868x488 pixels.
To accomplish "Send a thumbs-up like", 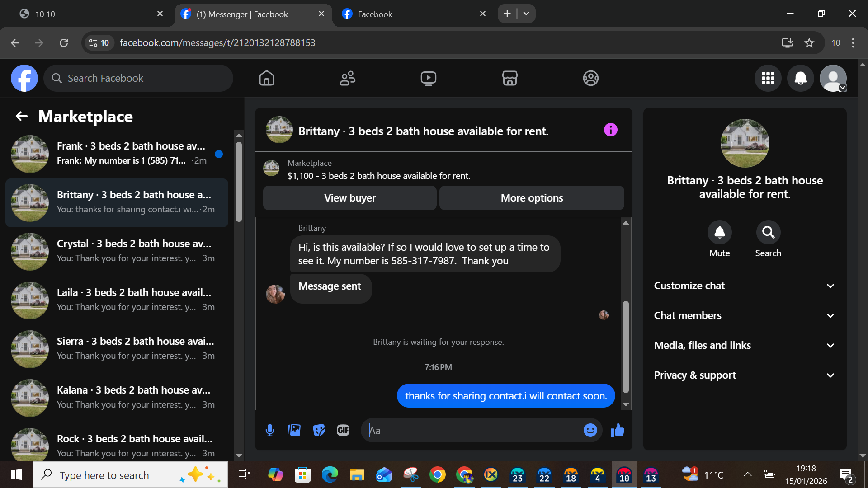I will tap(617, 430).
